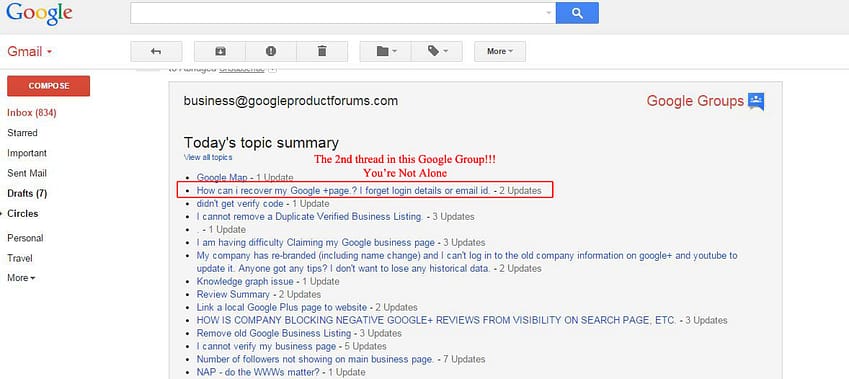
Task: Click the back to inbox arrow
Action: [156, 51]
